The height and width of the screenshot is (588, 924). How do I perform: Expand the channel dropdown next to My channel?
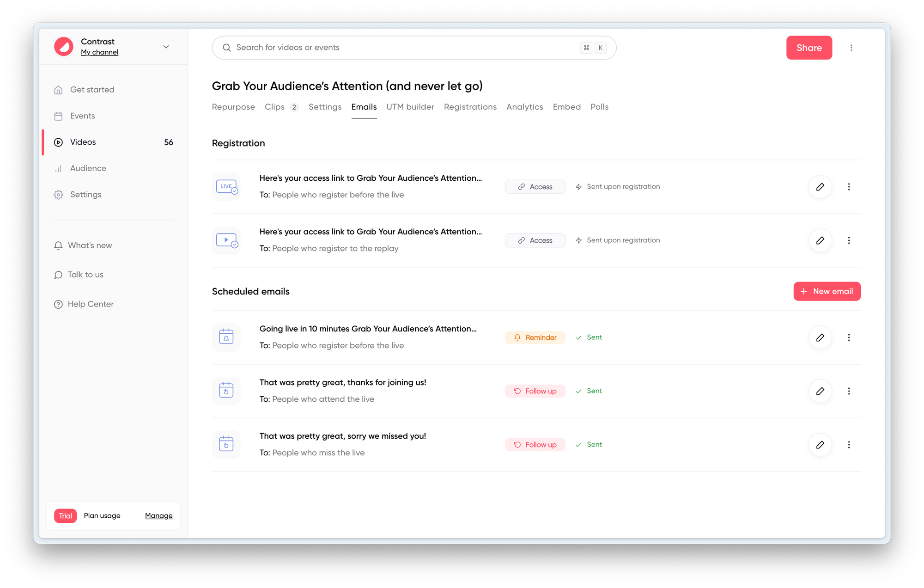(x=166, y=47)
